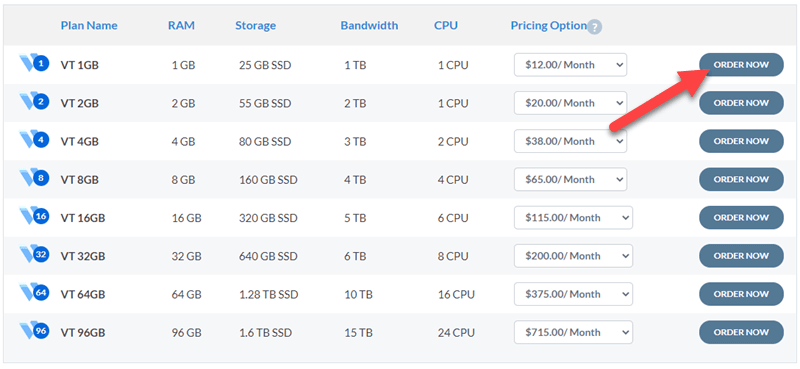Viewport: 800px width, 369px height.
Task: Click the VT 1GB plan badge icon
Action: click(34, 64)
